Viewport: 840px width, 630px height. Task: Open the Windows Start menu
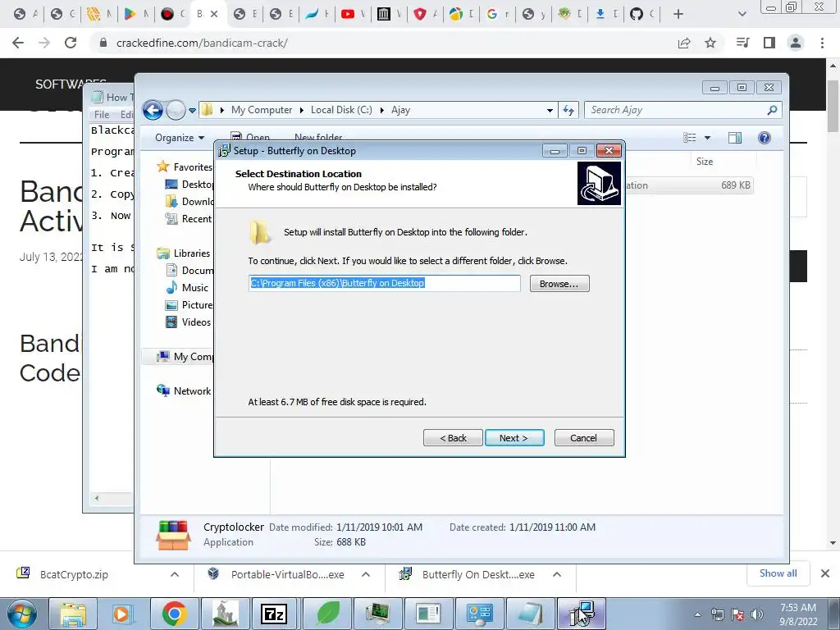(x=22, y=614)
